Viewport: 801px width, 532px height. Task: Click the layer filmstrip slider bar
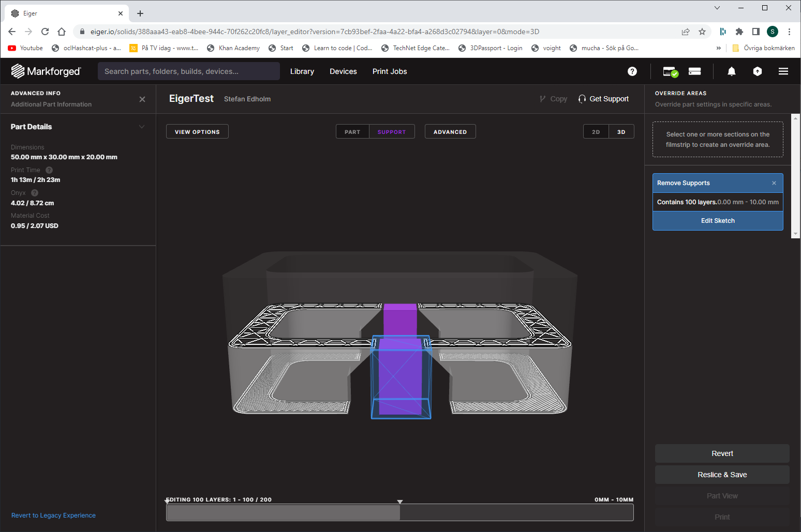[399, 512]
